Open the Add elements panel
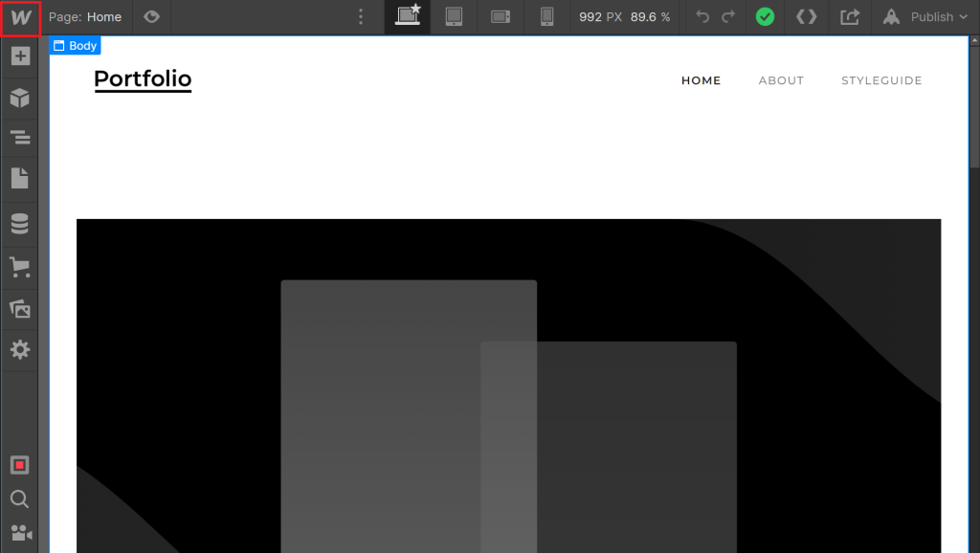Image resolution: width=980 pixels, height=553 pixels. [20, 56]
